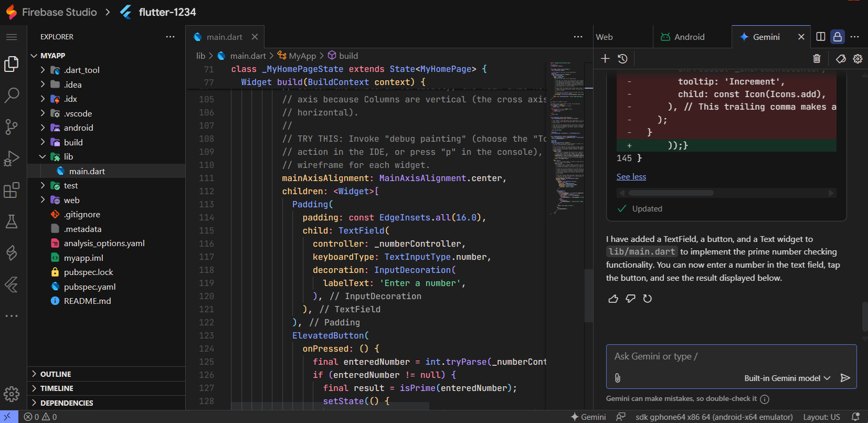Send the Gemini prompt

point(845,378)
